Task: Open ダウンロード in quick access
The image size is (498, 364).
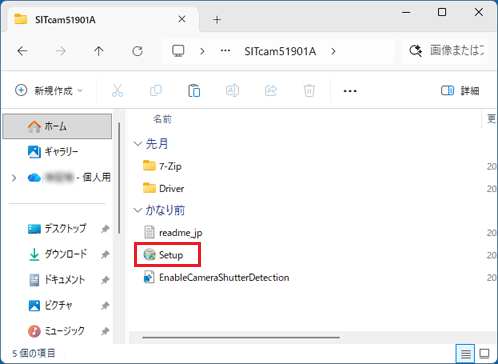Action: pyautogui.click(x=57, y=254)
